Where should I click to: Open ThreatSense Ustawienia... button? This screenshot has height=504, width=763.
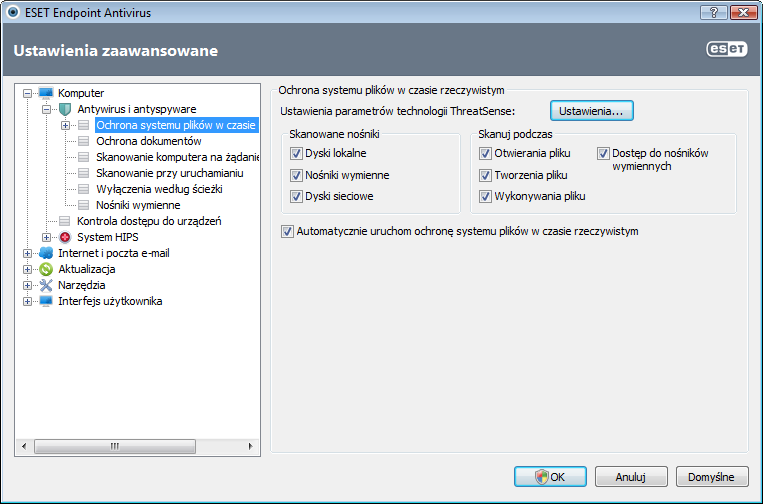[592, 111]
